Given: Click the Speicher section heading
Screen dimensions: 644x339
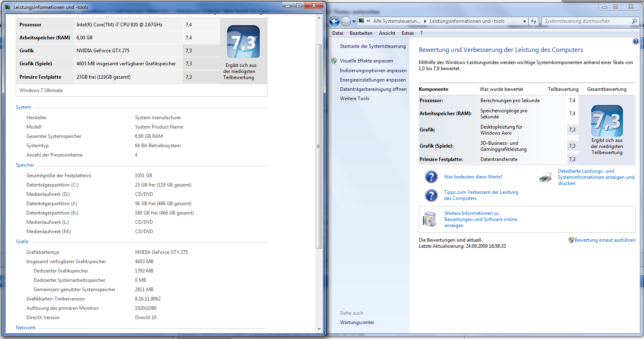Looking at the screenshot, I should [25, 165].
